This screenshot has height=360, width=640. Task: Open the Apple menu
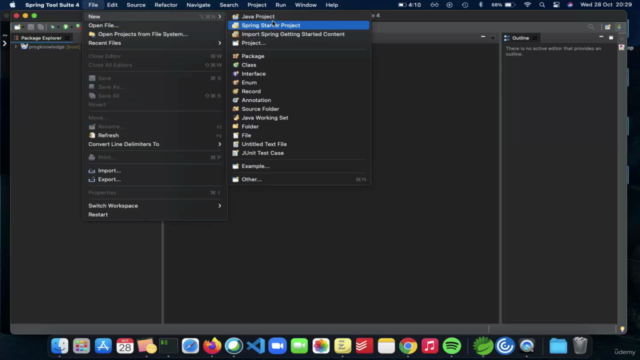[x=12, y=5]
